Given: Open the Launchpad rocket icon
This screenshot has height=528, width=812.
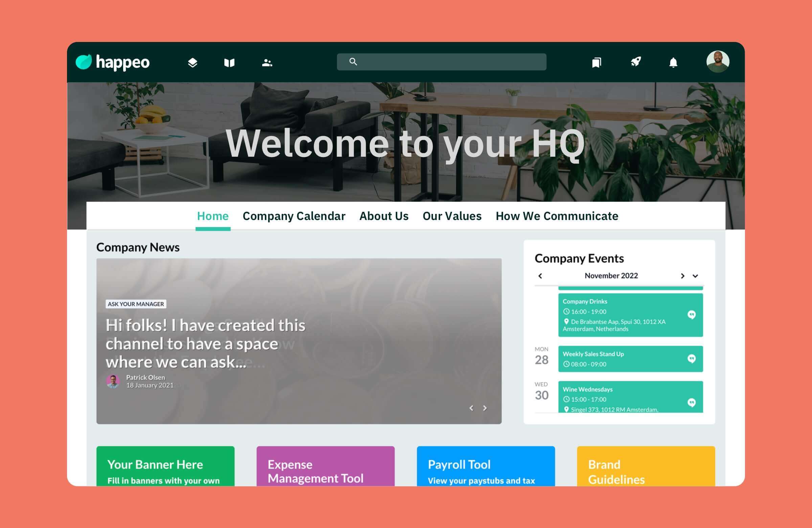Looking at the screenshot, I should pos(636,62).
